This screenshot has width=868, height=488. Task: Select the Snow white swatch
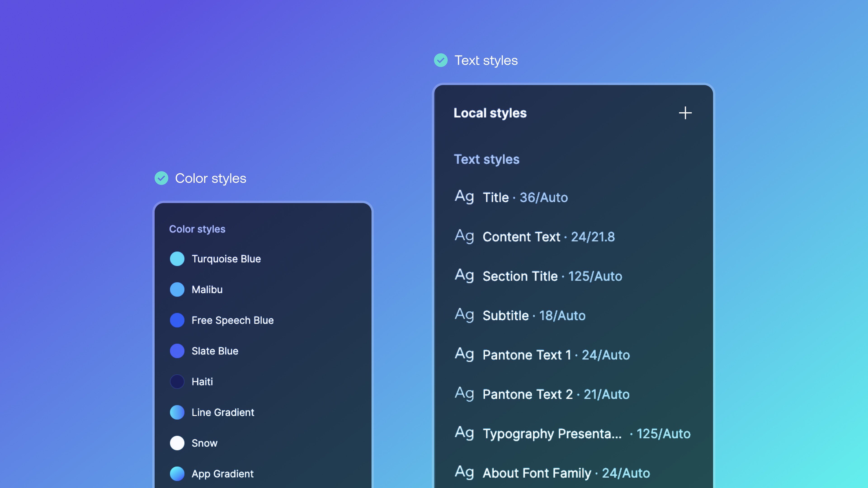[177, 443]
